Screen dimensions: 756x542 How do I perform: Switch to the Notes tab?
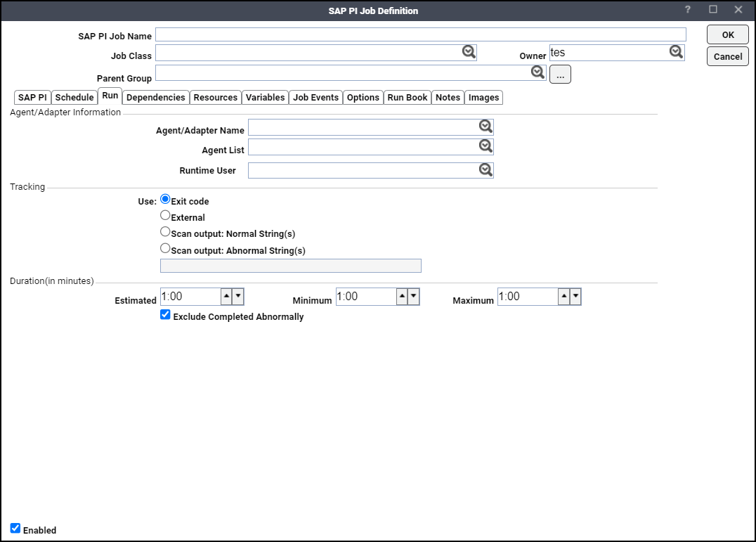(x=448, y=98)
